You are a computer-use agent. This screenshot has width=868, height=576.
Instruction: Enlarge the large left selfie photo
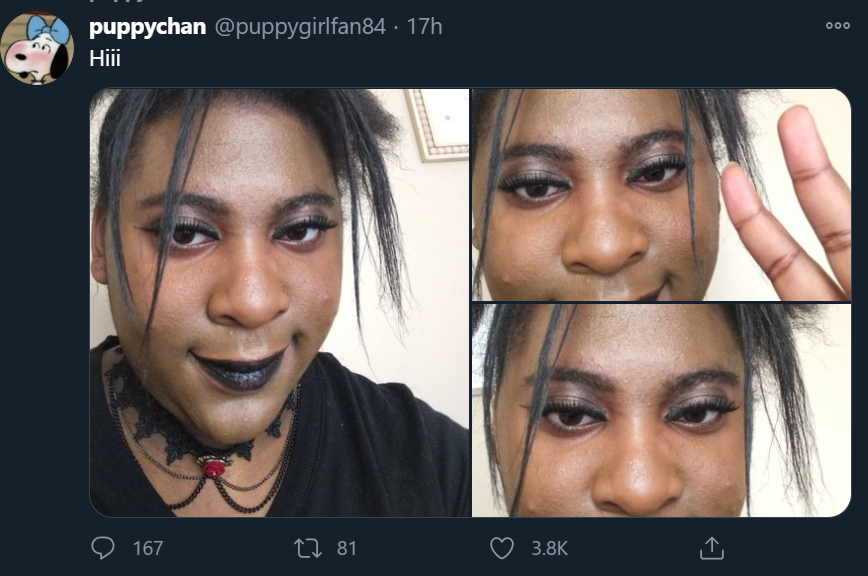point(280,303)
